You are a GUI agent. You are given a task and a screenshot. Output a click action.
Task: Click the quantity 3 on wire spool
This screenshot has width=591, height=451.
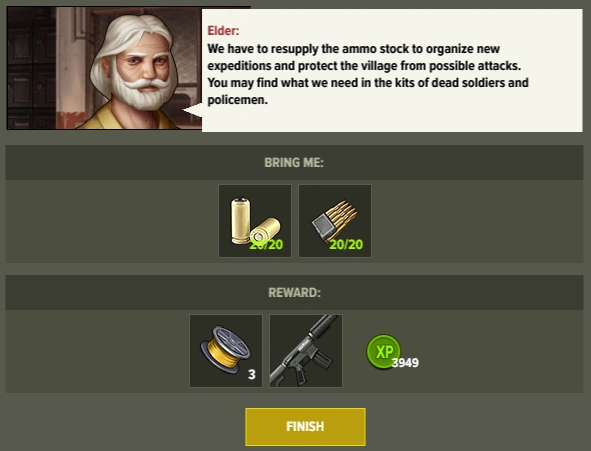[252, 375]
